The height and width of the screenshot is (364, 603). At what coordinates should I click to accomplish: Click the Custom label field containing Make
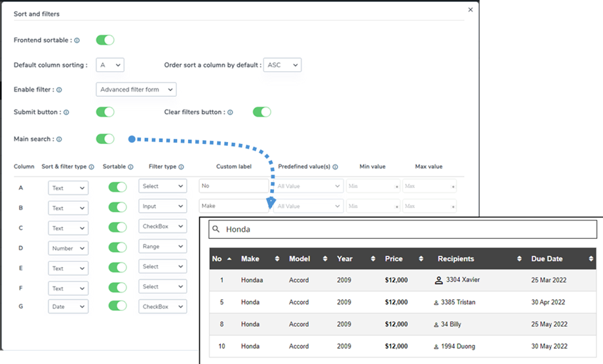click(233, 206)
